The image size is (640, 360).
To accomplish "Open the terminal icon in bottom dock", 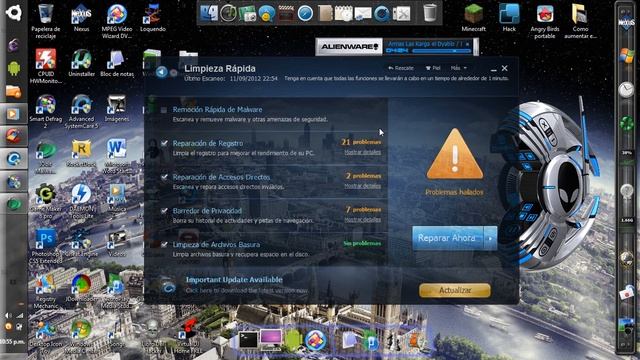I will pos(248,339).
